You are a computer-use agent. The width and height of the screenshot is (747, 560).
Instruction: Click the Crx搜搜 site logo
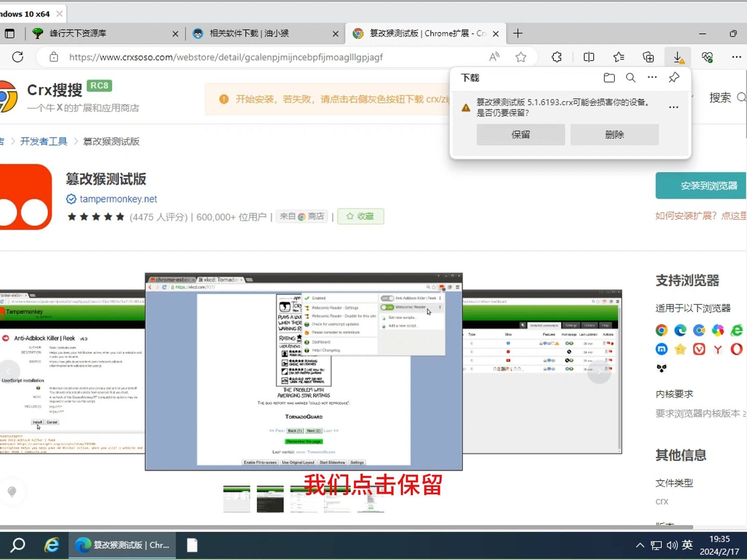click(54, 90)
